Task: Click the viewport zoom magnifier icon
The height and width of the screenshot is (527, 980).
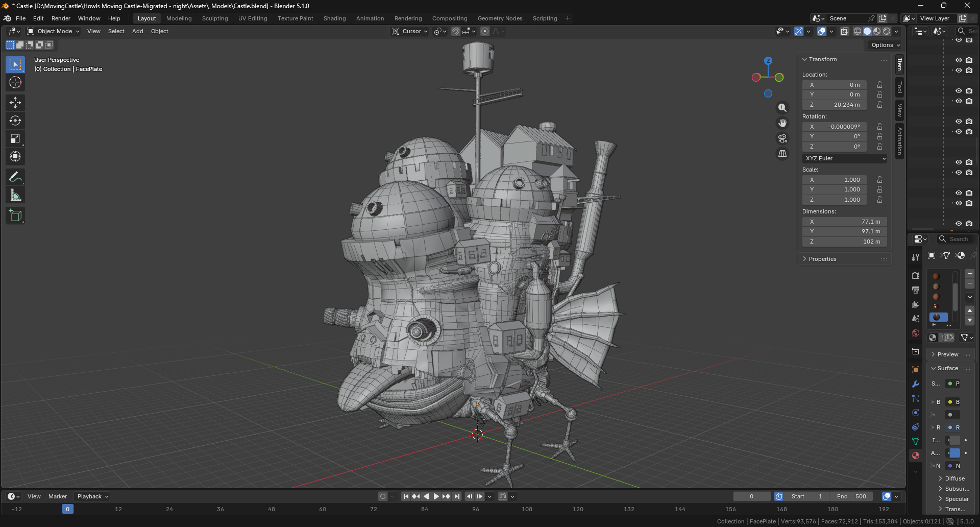Action: [782, 108]
